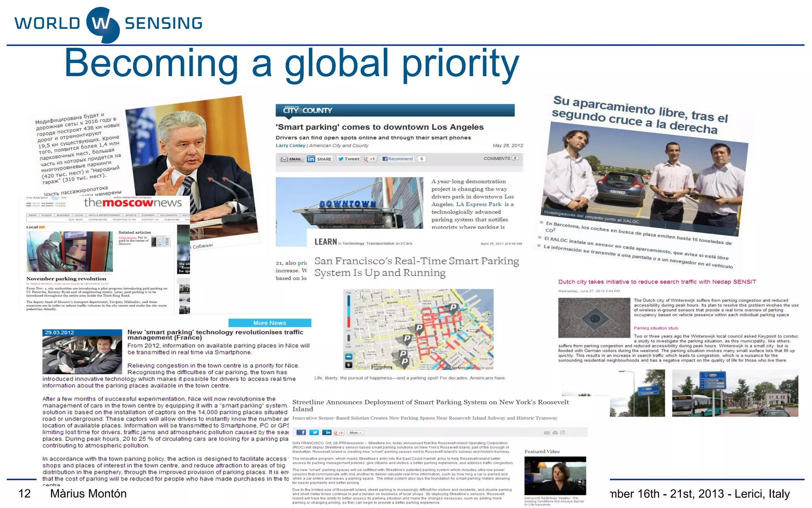Click the slide number 12
The image size is (812, 508).
click(x=25, y=493)
